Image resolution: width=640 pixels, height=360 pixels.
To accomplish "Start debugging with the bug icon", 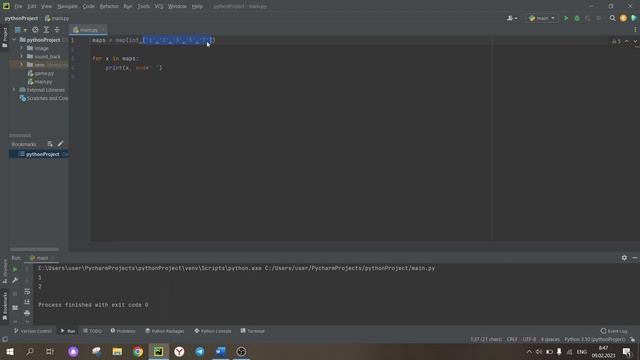I will 577,18.
